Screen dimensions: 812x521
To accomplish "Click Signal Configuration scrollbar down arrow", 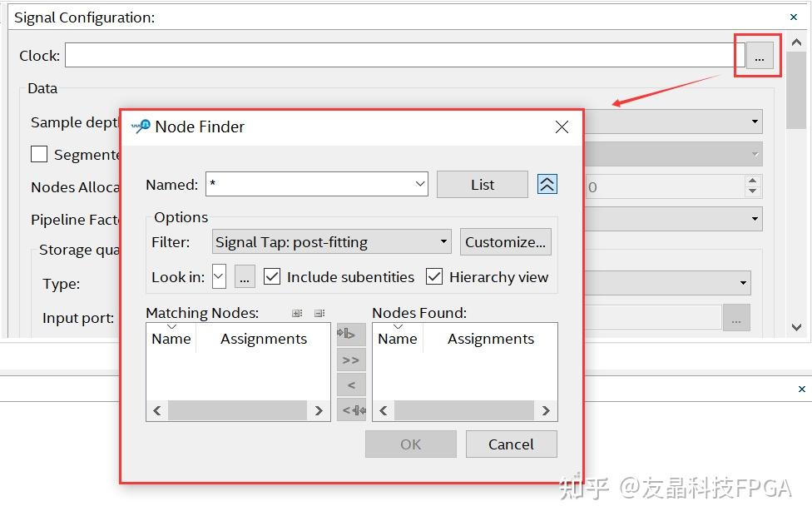I will point(796,327).
